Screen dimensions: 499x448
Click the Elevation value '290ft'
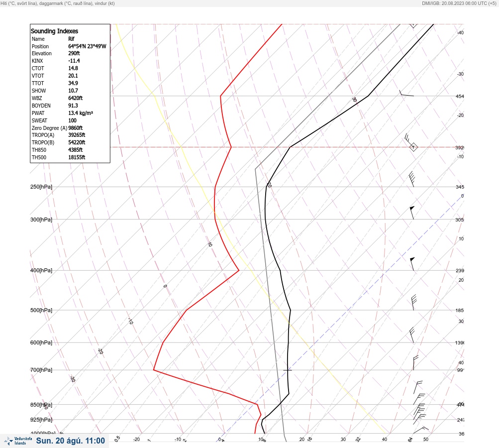[x=74, y=53]
